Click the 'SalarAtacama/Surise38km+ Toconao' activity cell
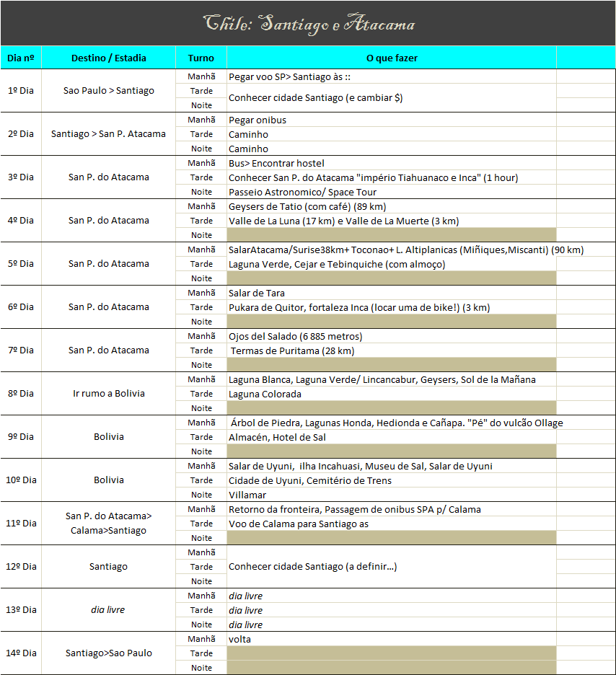This screenshot has width=616, height=675. (406, 250)
